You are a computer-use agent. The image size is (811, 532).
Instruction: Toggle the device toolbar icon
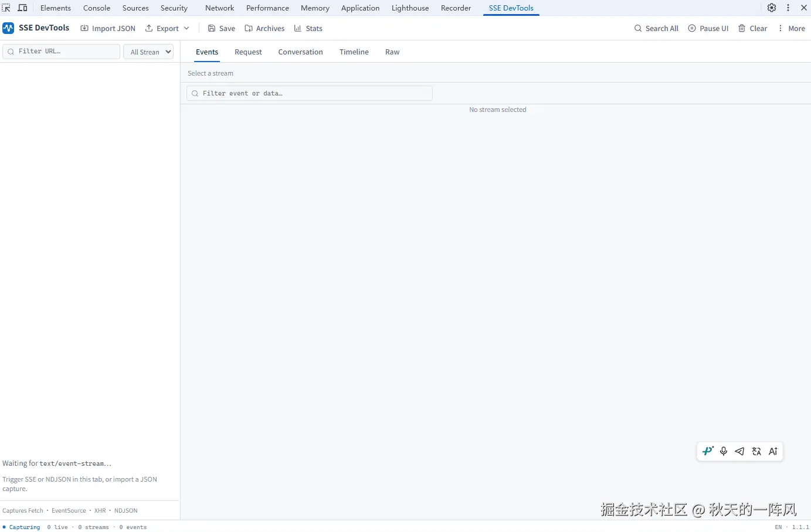23,8
